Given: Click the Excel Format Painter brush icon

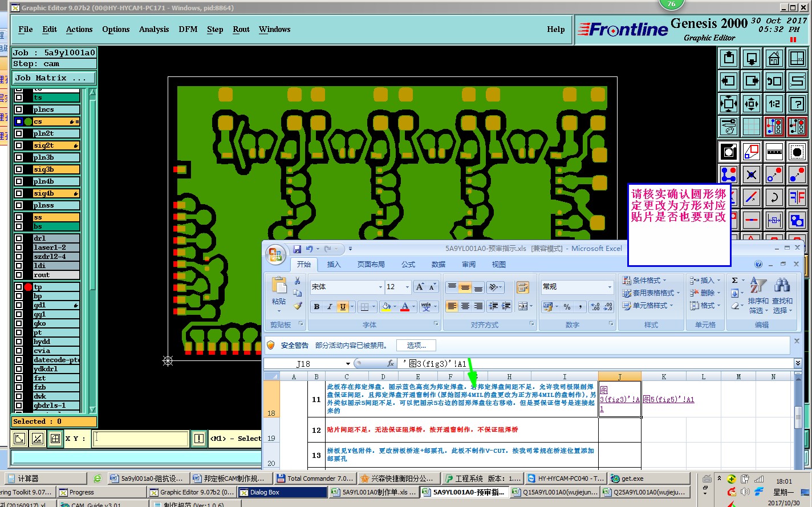Looking at the screenshot, I should coord(297,306).
